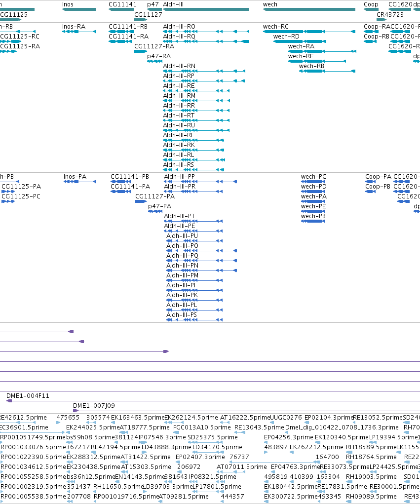This screenshot has width=420, height=504.
Task: Click clone feature DME1-004F11
Action: pos(28,396)
